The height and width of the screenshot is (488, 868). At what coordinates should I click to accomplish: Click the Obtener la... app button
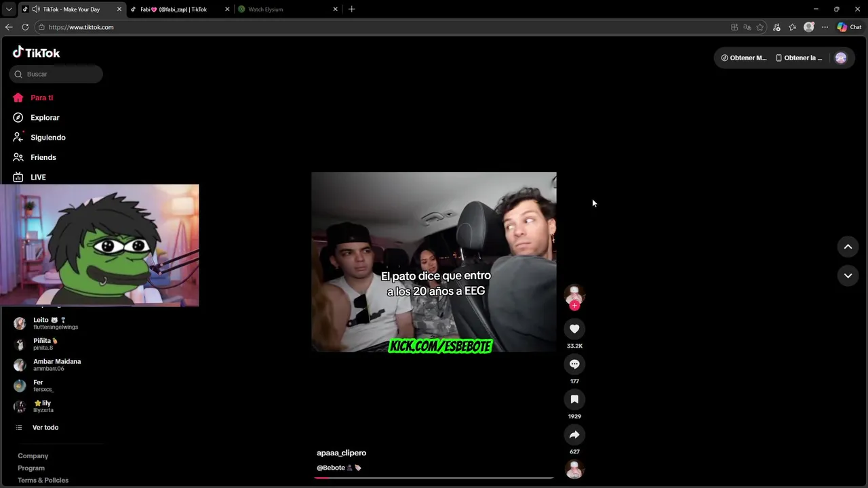799,58
